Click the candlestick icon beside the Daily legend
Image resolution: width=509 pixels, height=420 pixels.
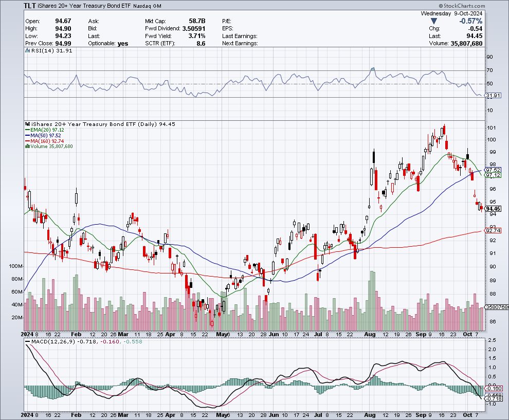(28, 124)
